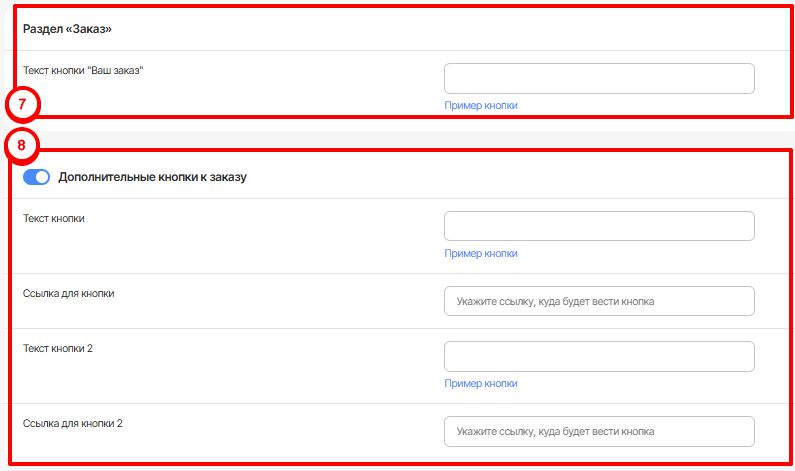Click the red circled number 8 marker

[22, 145]
